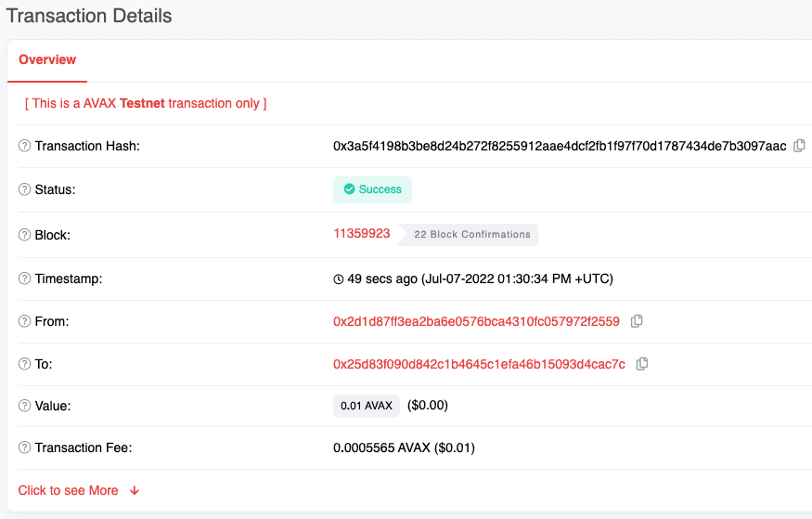
Task: Copy the From address
Action: 637,321
